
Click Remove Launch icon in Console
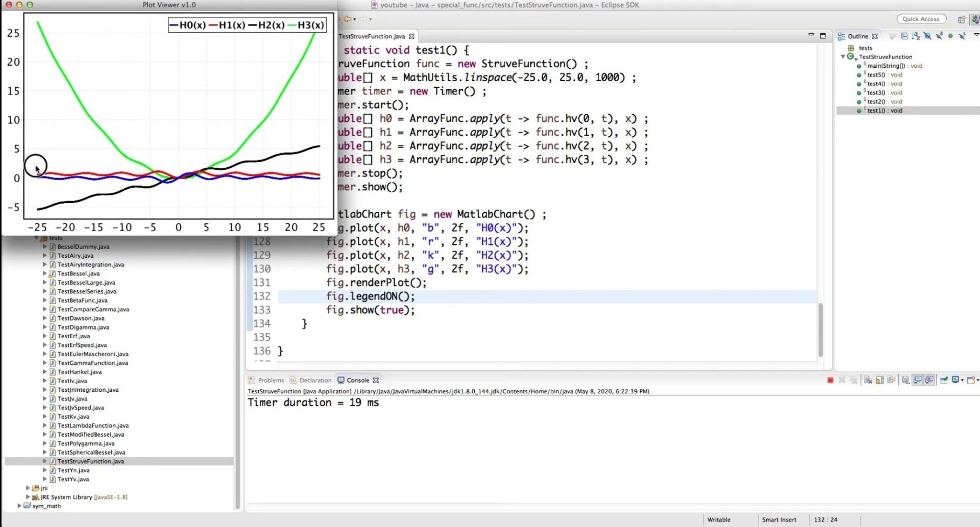[x=842, y=380]
